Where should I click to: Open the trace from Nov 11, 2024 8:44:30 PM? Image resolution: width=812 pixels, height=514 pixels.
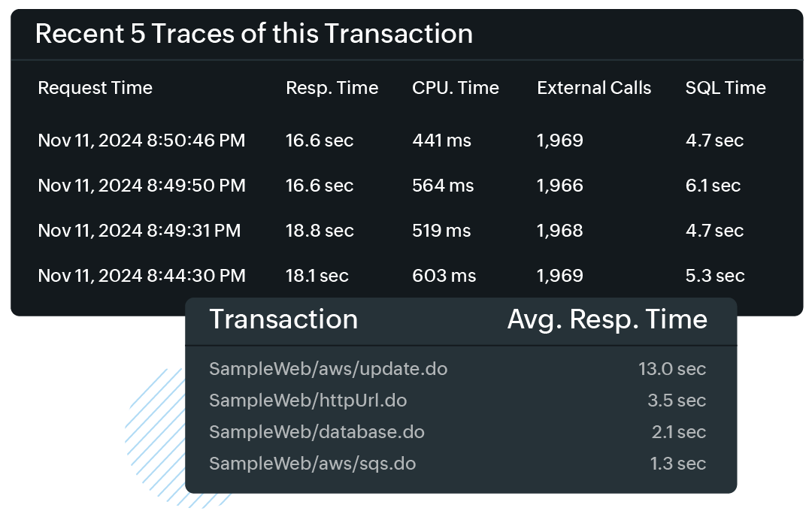[142, 276]
